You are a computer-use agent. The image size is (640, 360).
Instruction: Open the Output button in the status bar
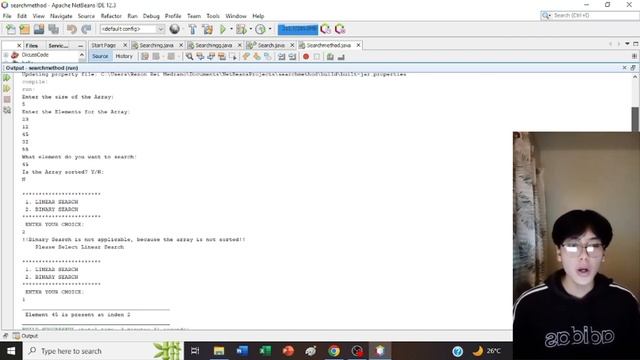click(25, 336)
